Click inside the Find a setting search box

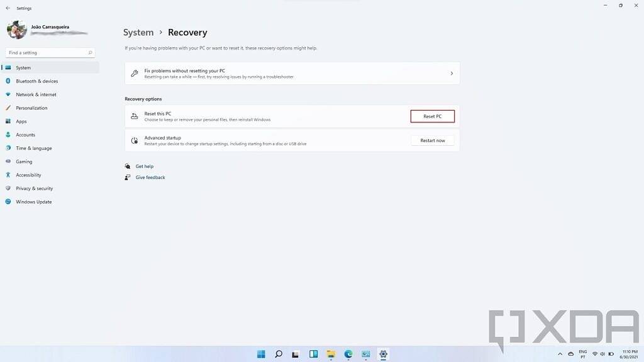(x=49, y=52)
